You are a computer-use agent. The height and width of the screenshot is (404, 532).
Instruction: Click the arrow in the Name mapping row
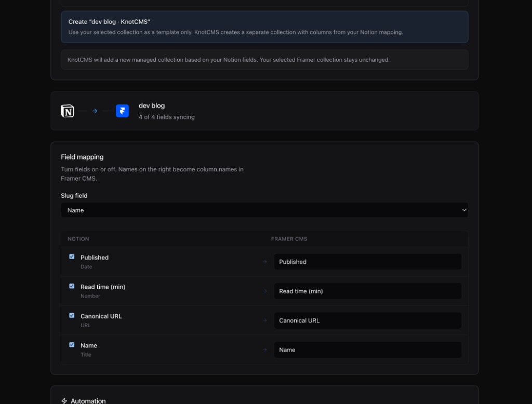click(264, 349)
